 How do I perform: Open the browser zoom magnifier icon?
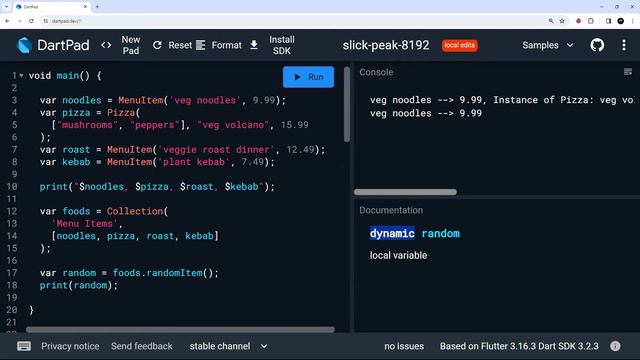pos(551,21)
